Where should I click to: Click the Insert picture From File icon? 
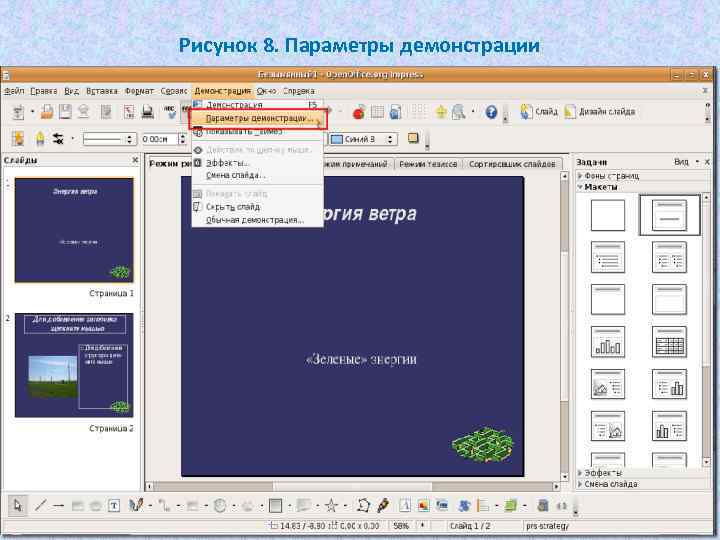click(423, 506)
